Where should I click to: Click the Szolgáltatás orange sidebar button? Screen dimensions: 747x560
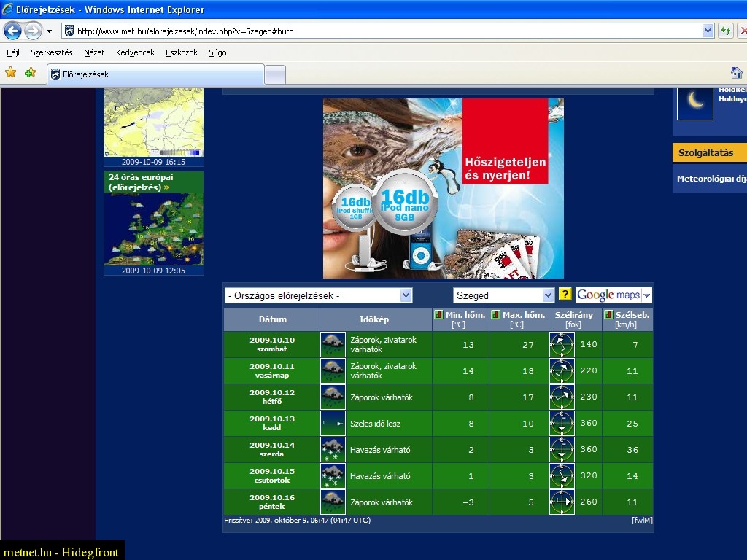[706, 153]
